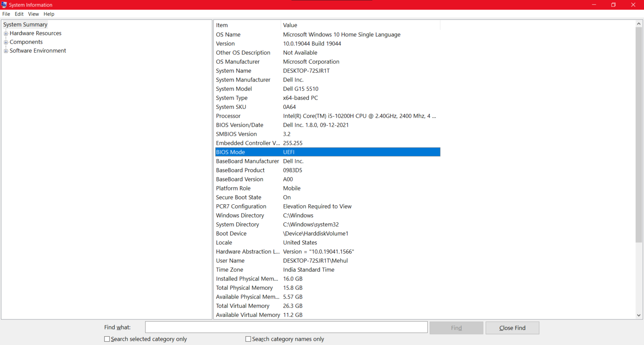644x345 pixels.
Task: Select the BaseBoard Version row
Action: point(328,179)
